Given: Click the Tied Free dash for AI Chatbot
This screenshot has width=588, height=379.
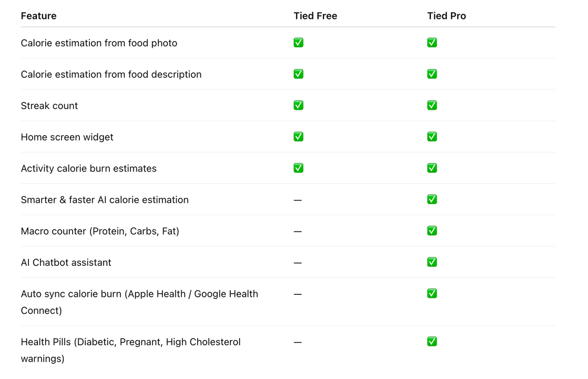Looking at the screenshot, I should pos(298,263).
